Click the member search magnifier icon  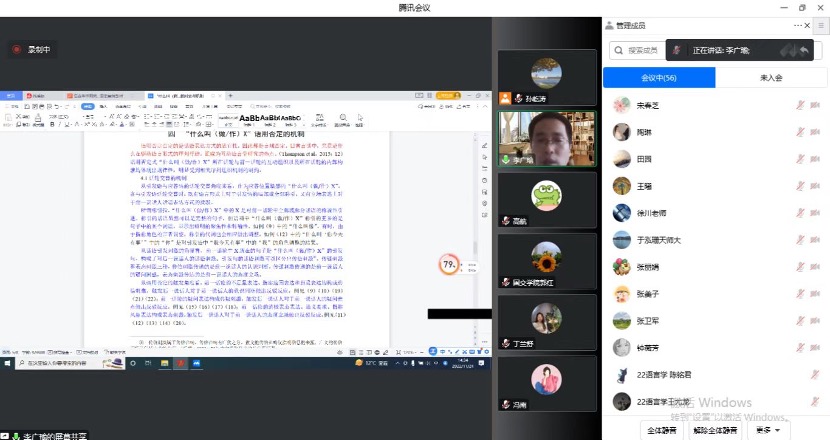619,50
